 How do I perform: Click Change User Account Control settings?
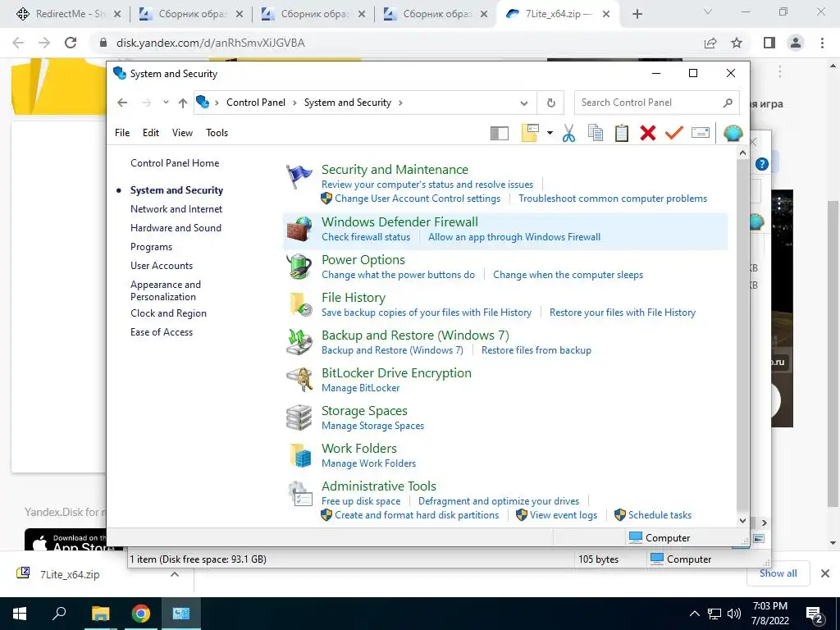click(418, 199)
